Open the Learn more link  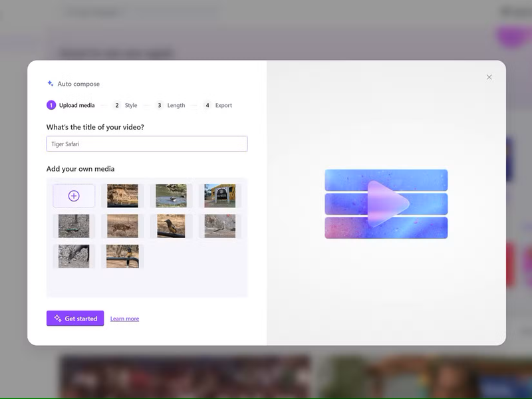[x=124, y=319]
